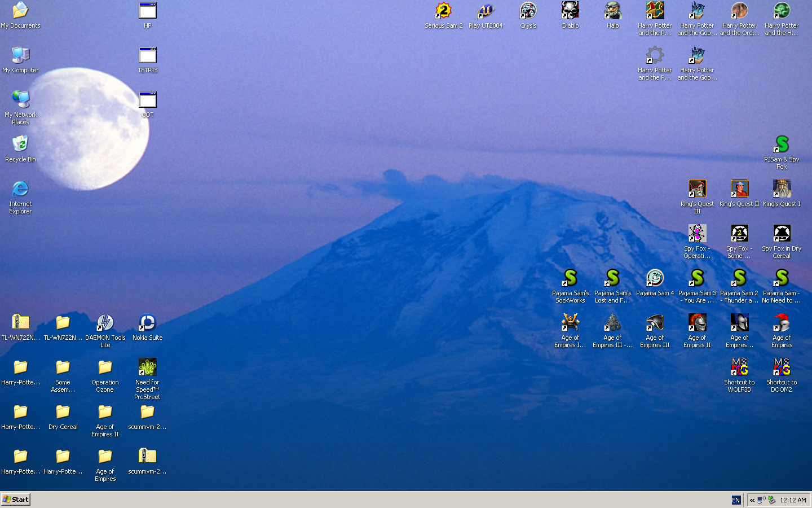This screenshot has height=508, width=812.
Task: Open Shortcut to WOLF3D
Action: 739,375
